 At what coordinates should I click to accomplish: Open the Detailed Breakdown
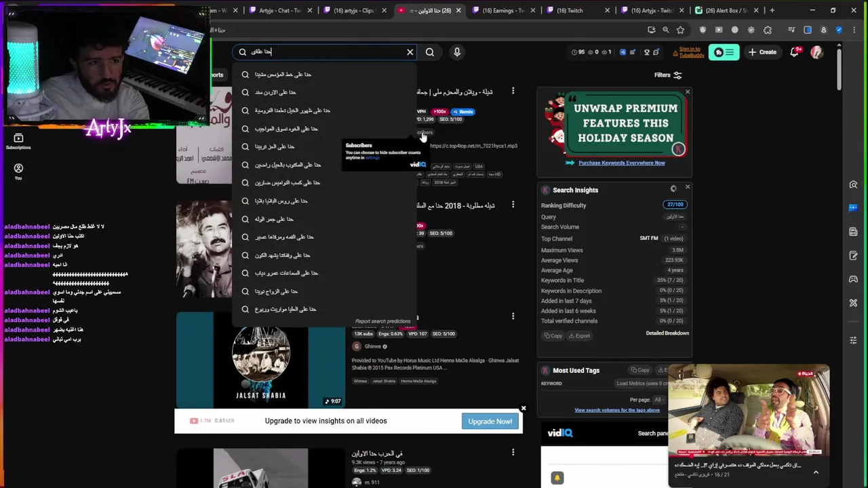pos(667,333)
